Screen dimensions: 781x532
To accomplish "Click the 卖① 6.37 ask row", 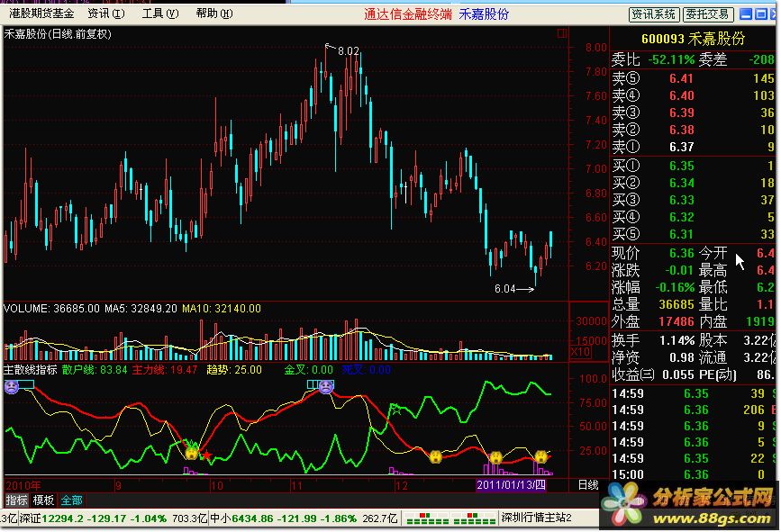I will [693, 147].
